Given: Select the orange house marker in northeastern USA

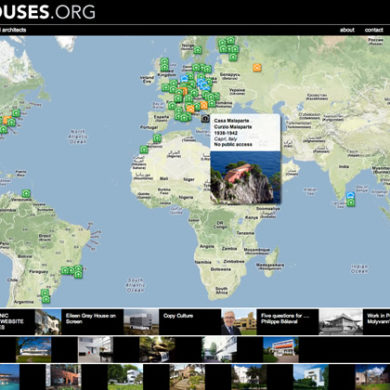Looking at the screenshot, I should pos(6,120).
